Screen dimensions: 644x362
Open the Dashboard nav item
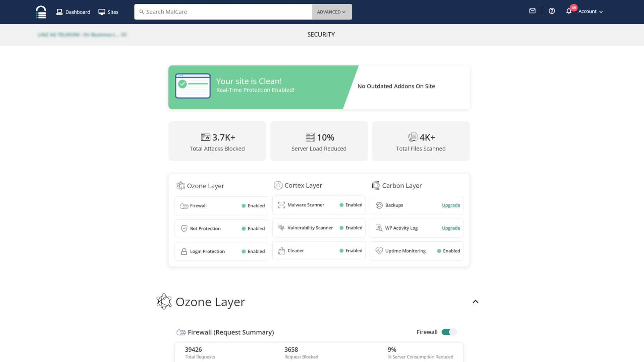click(x=73, y=12)
